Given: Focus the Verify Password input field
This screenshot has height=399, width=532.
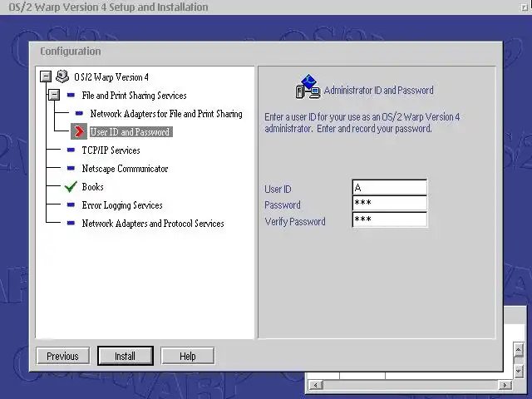Looking at the screenshot, I should 390,219.
